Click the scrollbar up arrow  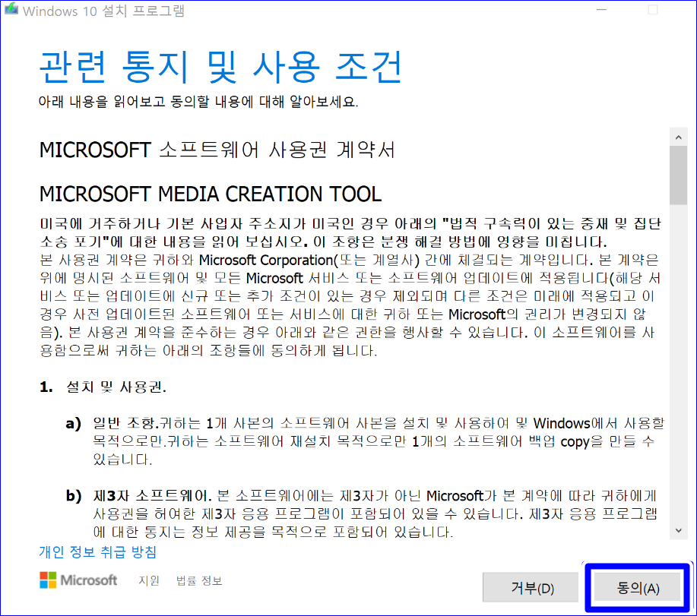(x=678, y=137)
